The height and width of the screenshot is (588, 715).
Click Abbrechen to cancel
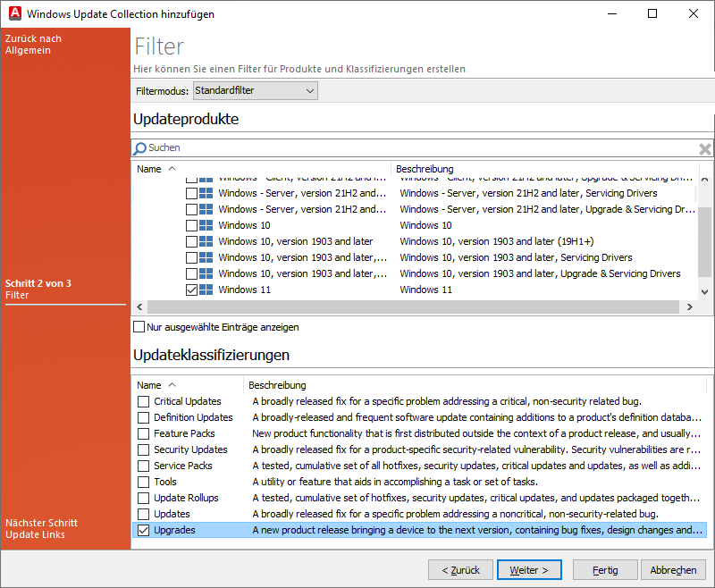tap(673, 569)
